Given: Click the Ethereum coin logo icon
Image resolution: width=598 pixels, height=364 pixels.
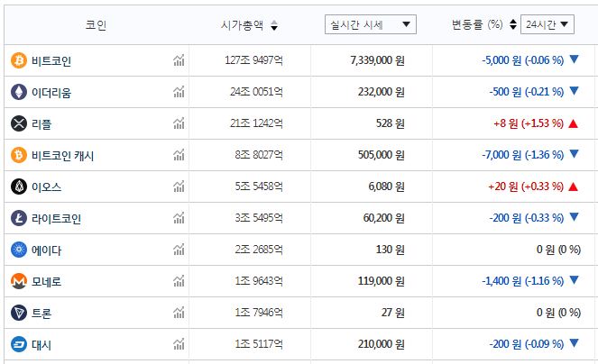Looking at the screenshot, I should [x=18, y=92].
